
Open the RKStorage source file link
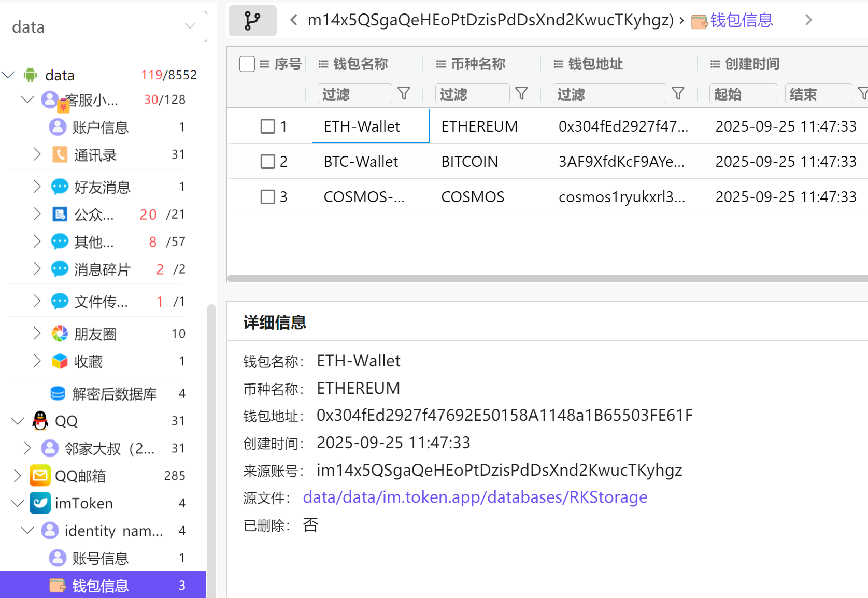[x=475, y=497]
